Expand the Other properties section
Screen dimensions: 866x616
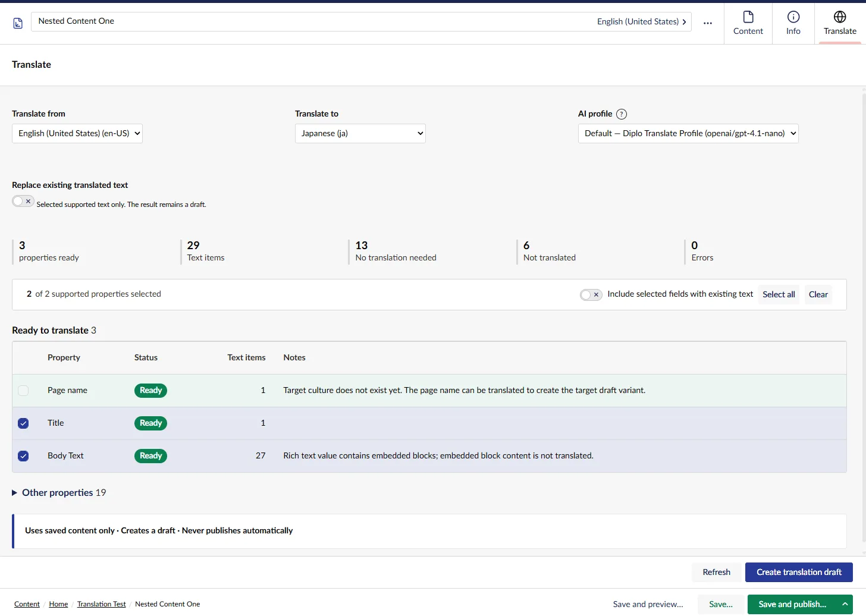pyautogui.click(x=59, y=492)
